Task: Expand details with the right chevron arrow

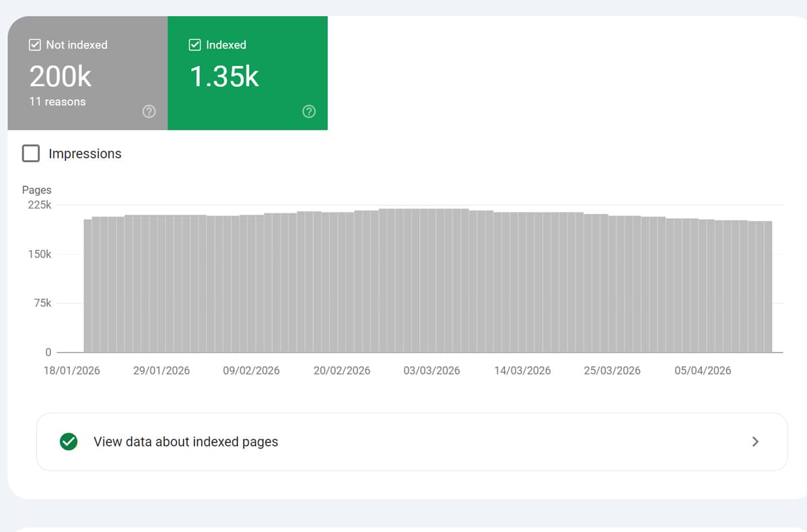Action: tap(755, 442)
